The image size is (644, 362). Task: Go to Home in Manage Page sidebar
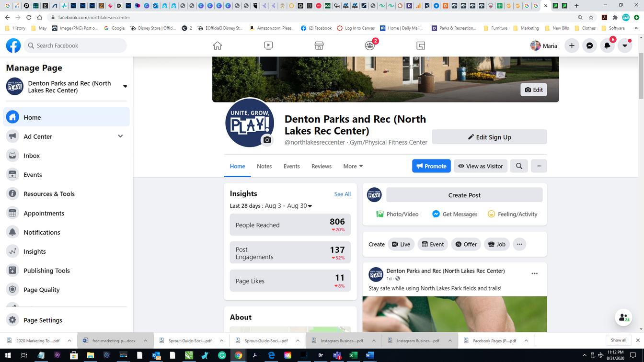click(x=66, y=117)
